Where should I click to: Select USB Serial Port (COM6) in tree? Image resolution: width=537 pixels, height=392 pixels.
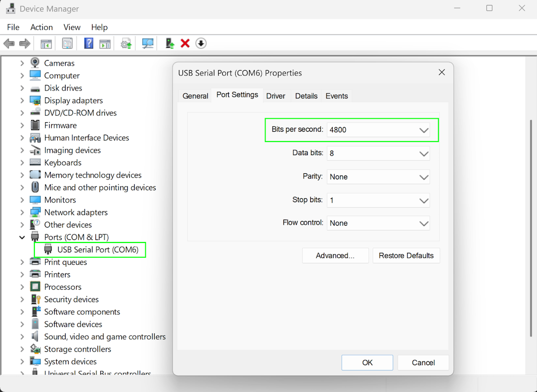pos(97,250)
